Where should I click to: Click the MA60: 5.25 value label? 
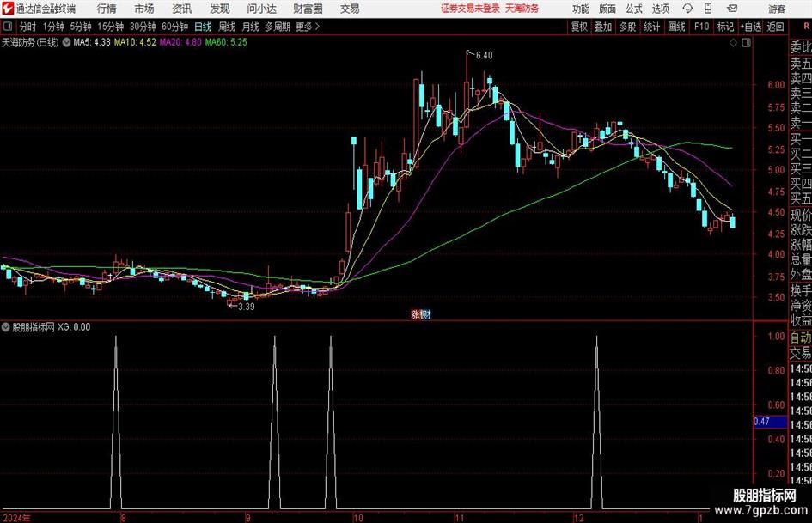click(x=226, y=42)
